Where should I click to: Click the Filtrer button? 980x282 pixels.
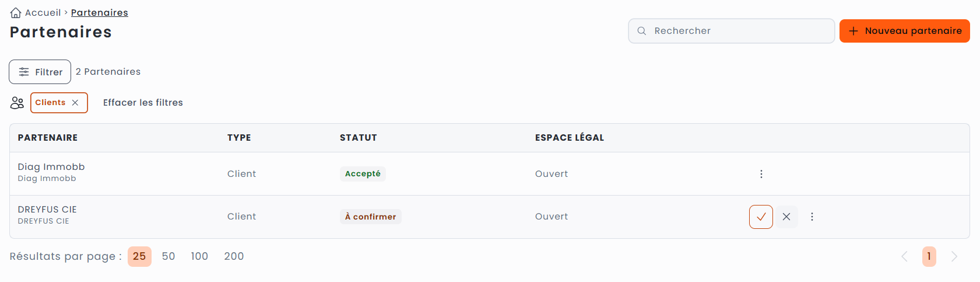coord(40,72)
